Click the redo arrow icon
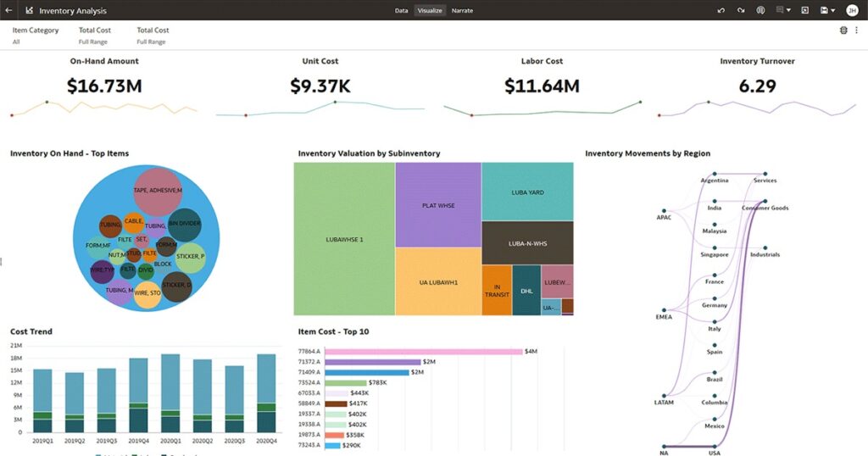Viewport: 868px width, 456px height. [x=741, y=10]
